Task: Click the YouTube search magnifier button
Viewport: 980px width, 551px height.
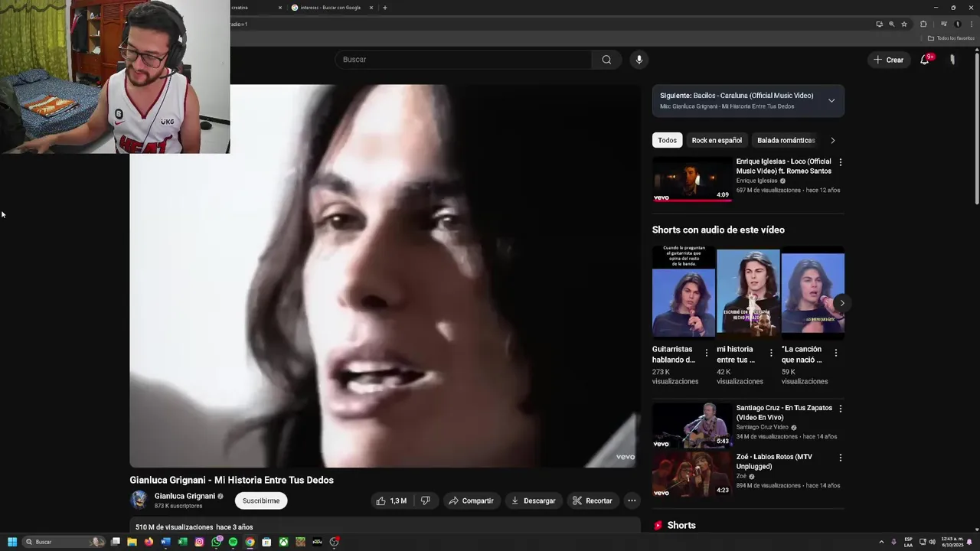Action: click(606, 60)
